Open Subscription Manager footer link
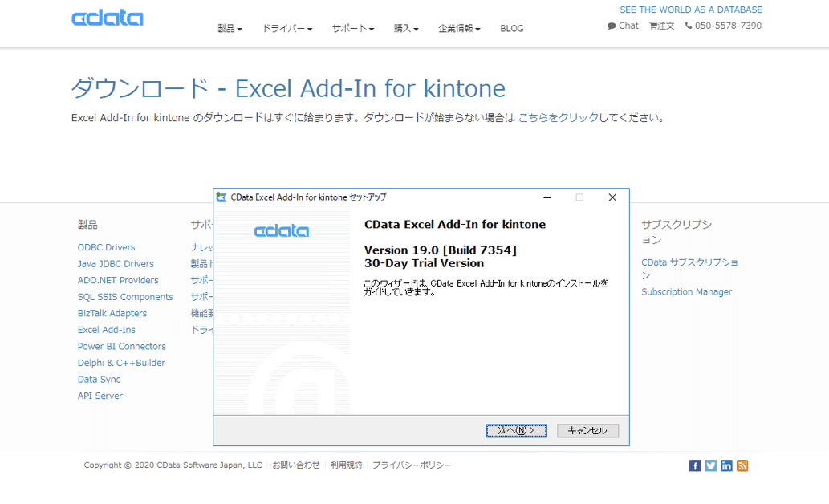Image resolution: width=829 pixels, height=504 pixels. tap(687, 291)
